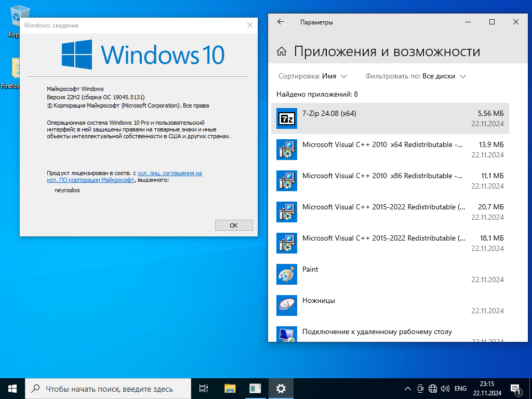Screen dimensions: 532x399
Task: Open Task View from the taskbar
Action: pos(204,388)
